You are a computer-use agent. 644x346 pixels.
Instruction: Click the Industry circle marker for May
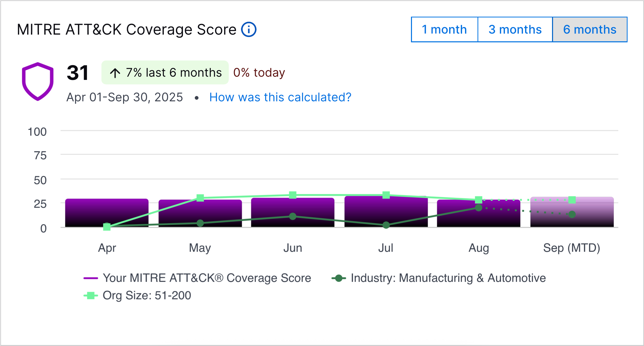[x=200, y=223]
